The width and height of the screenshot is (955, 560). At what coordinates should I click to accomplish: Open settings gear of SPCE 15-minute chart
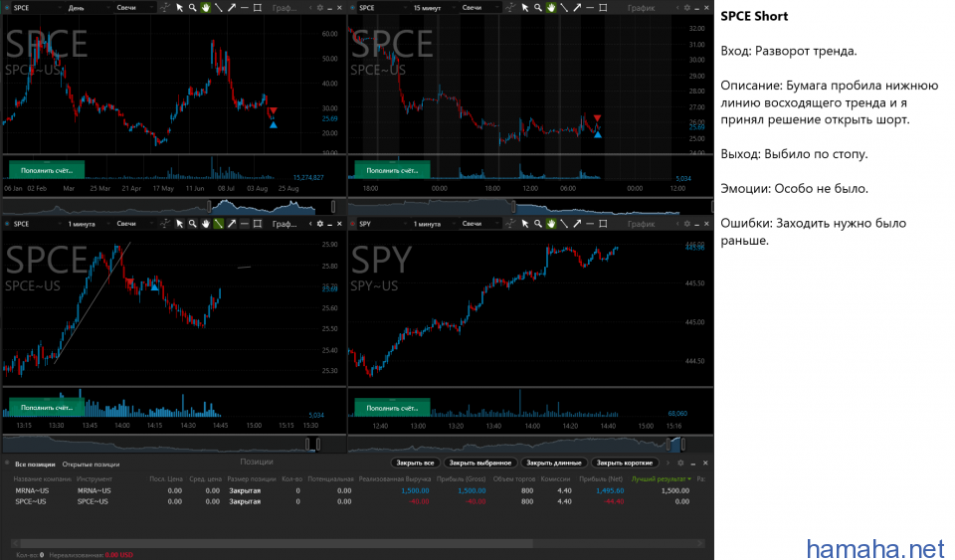click(687, 7)
